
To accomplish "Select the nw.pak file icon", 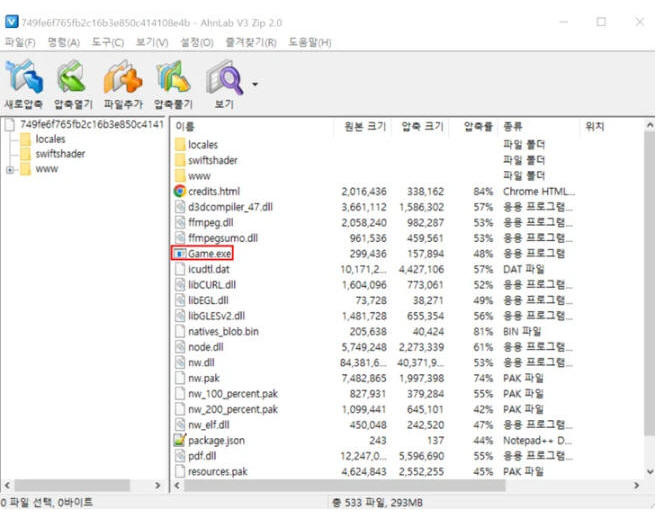I will 180,378.
